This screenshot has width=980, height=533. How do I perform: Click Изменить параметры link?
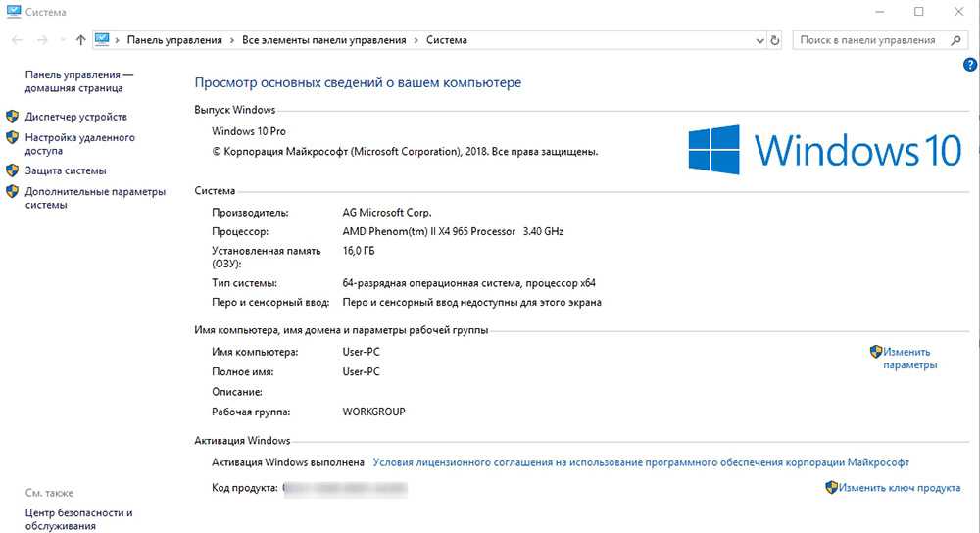pyautogui.click(x=909, y=358)
